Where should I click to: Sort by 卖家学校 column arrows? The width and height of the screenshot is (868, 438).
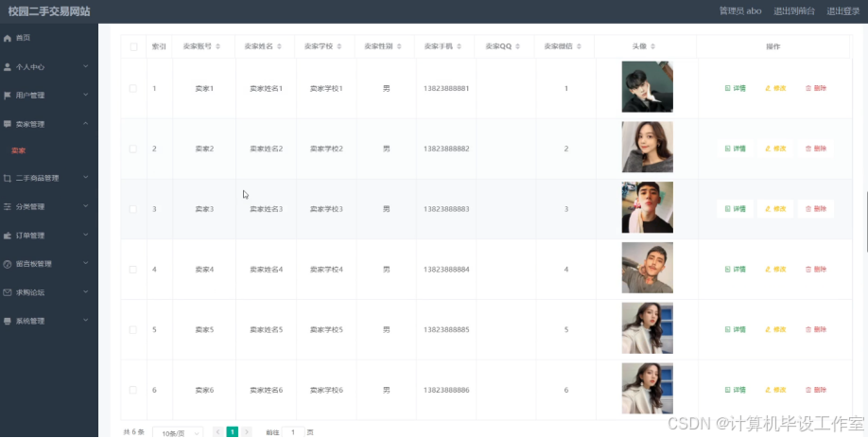[x=339, y=46]
